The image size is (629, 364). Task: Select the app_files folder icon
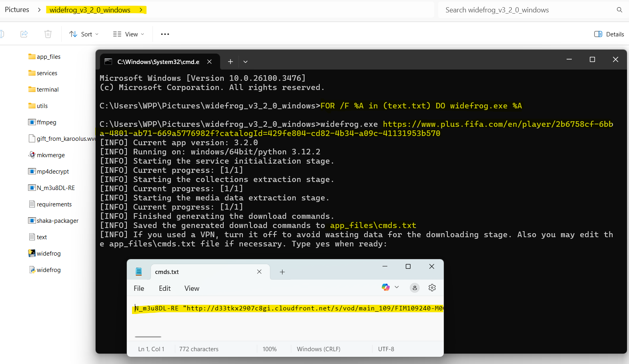coord(32,56)
